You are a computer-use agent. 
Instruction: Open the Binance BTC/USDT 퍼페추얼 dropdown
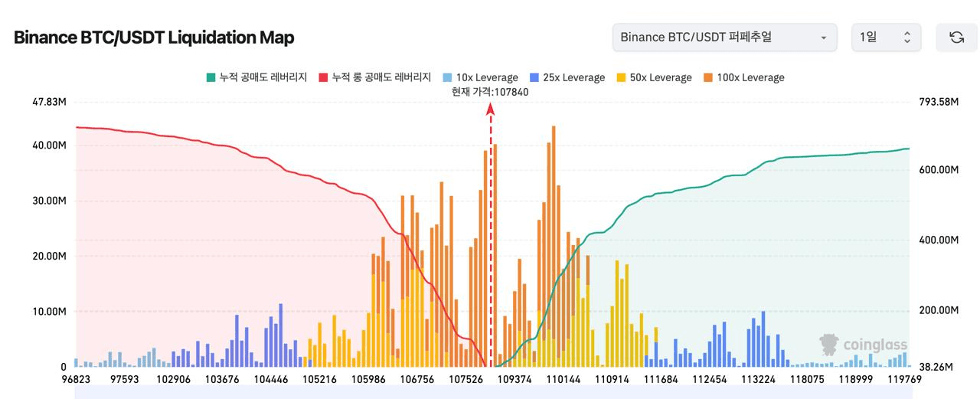tap(724, 38)
